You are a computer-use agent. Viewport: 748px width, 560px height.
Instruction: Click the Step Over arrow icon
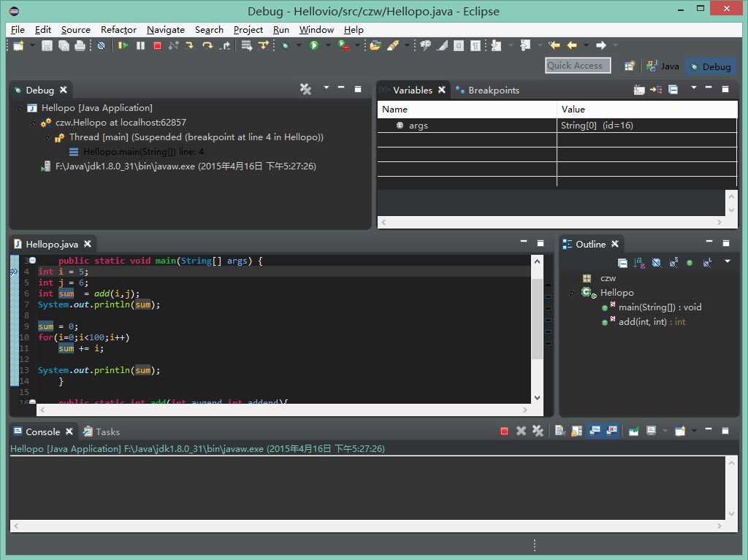pos(207,45)
